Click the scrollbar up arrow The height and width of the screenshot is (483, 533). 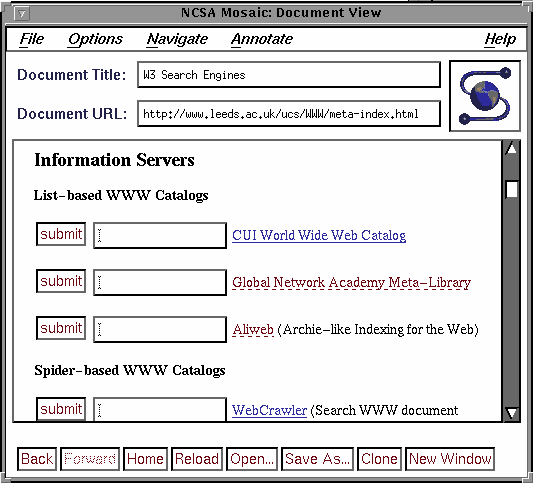tap(511, 149)
